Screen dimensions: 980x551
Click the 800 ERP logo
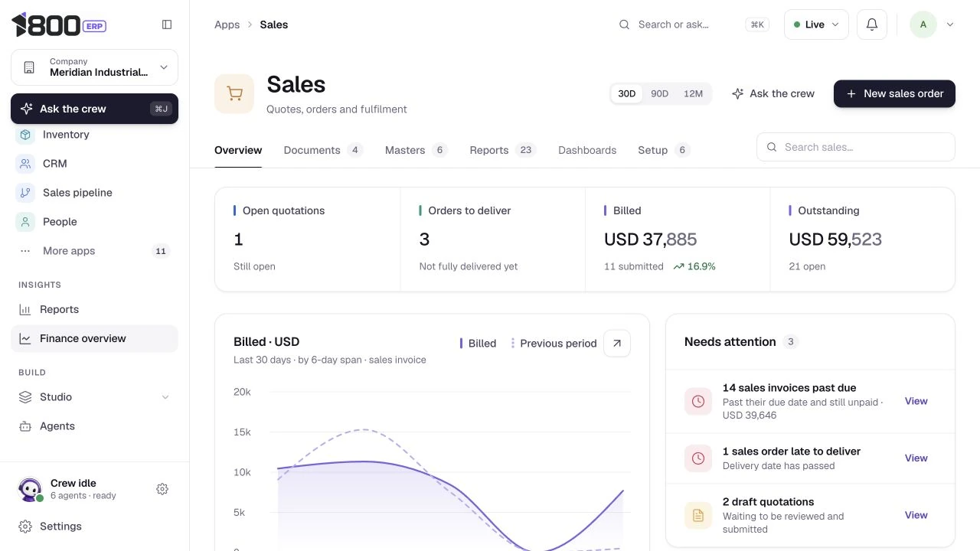[x=59, y=24]
